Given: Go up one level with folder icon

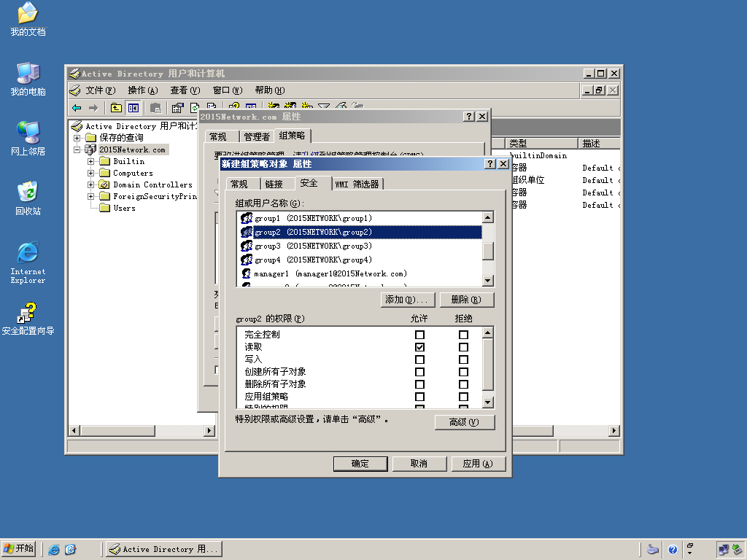Looking at the screenshot, I should [116, 108].
